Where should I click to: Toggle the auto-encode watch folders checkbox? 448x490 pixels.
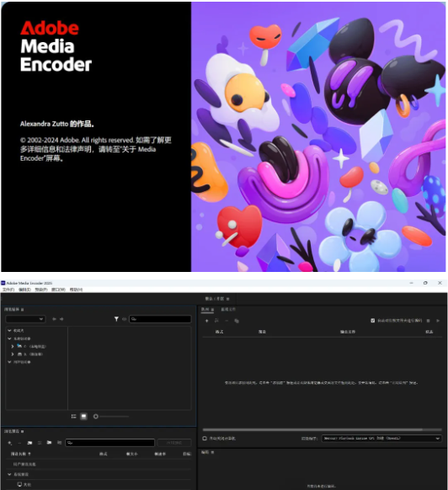pos(373,321)
